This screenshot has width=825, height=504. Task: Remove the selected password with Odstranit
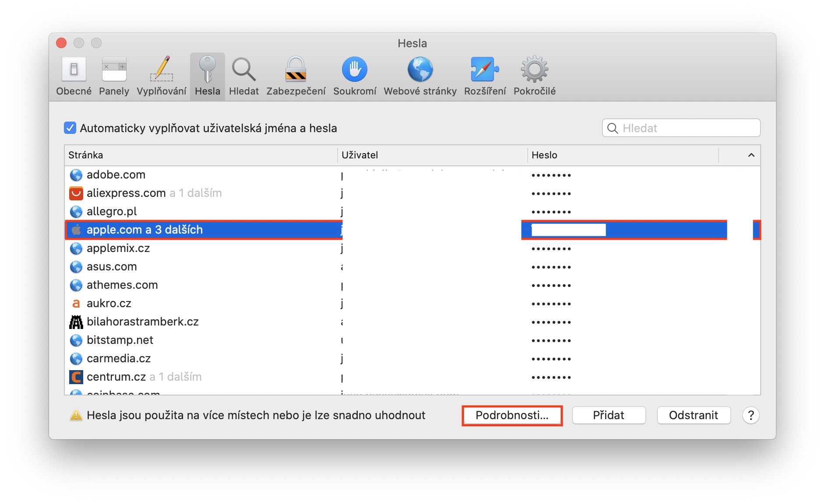[x=694, y=415]
